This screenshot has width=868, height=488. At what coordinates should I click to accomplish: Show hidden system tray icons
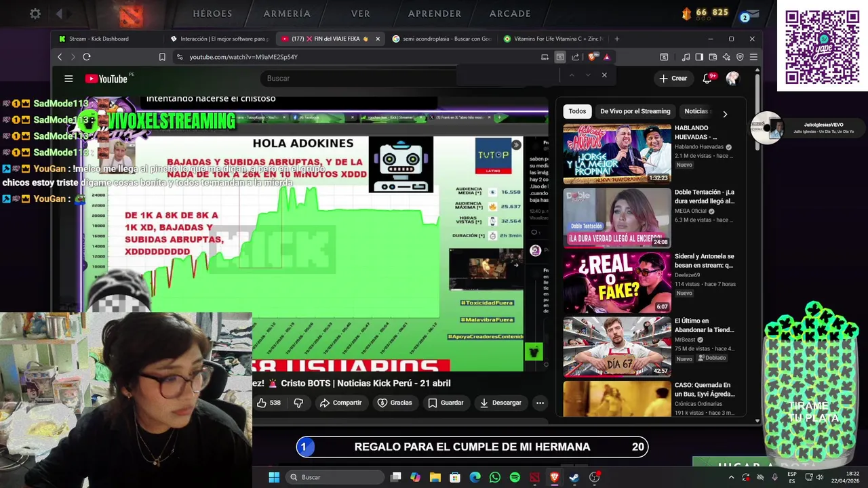pyautogui.click(x=731, y=477)
